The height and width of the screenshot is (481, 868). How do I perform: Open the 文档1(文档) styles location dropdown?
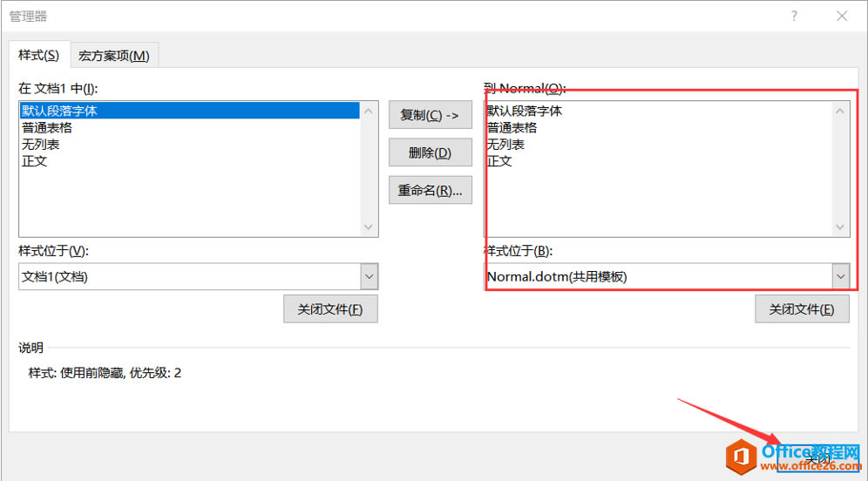coord(370,277)
